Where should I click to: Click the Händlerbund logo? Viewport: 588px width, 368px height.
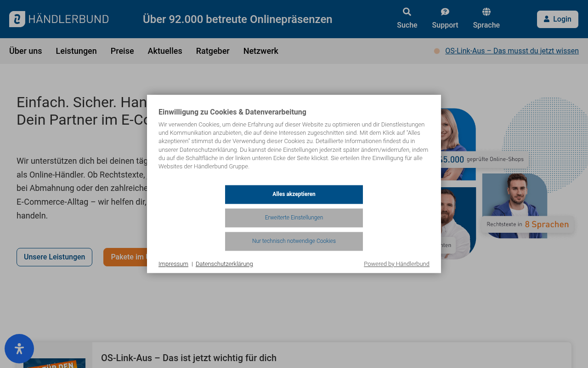[x=59, y=19]
